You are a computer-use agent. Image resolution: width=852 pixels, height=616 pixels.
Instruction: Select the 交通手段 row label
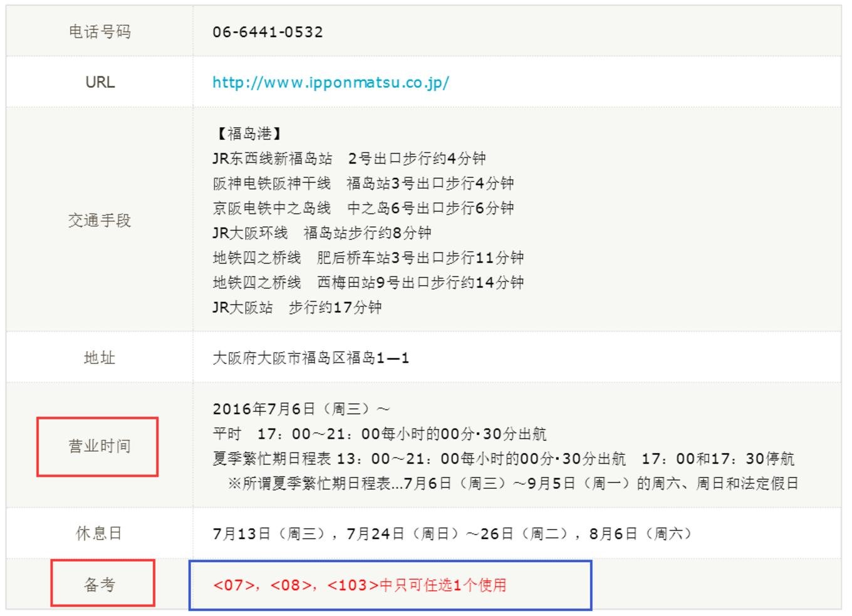tap(100, 220)
